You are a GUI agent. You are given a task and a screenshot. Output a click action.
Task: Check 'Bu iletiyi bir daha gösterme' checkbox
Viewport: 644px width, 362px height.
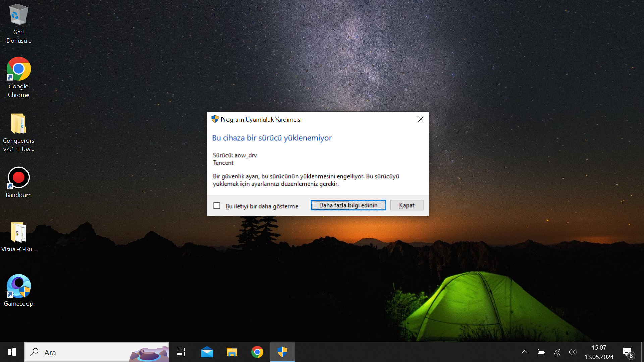(217, 206)
